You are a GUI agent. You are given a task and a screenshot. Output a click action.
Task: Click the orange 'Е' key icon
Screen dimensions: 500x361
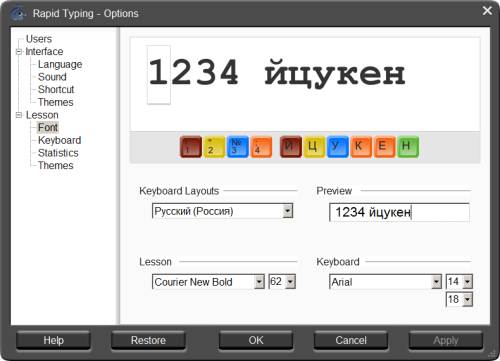click(x=385, y=146)
